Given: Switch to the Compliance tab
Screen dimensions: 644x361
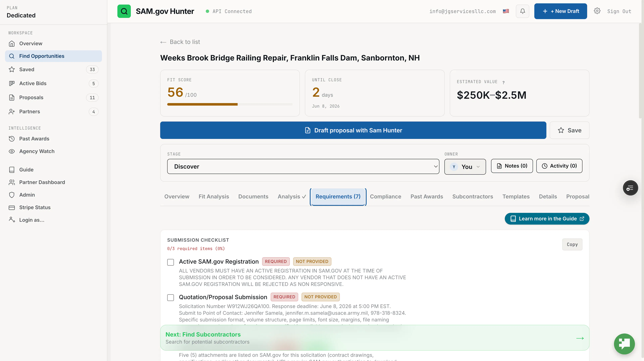Looking at the screenshot, I should pyautogui.click(x=386, y=197).
